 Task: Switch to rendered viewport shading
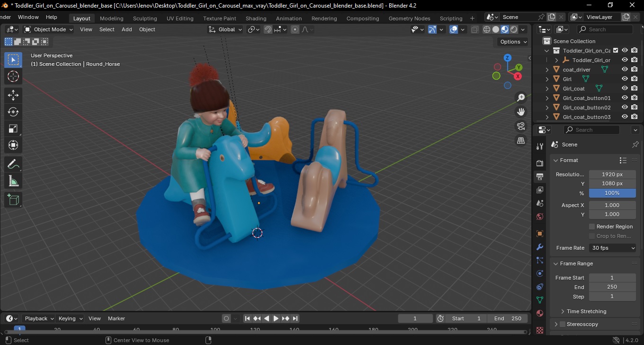(x=514, y=29)
